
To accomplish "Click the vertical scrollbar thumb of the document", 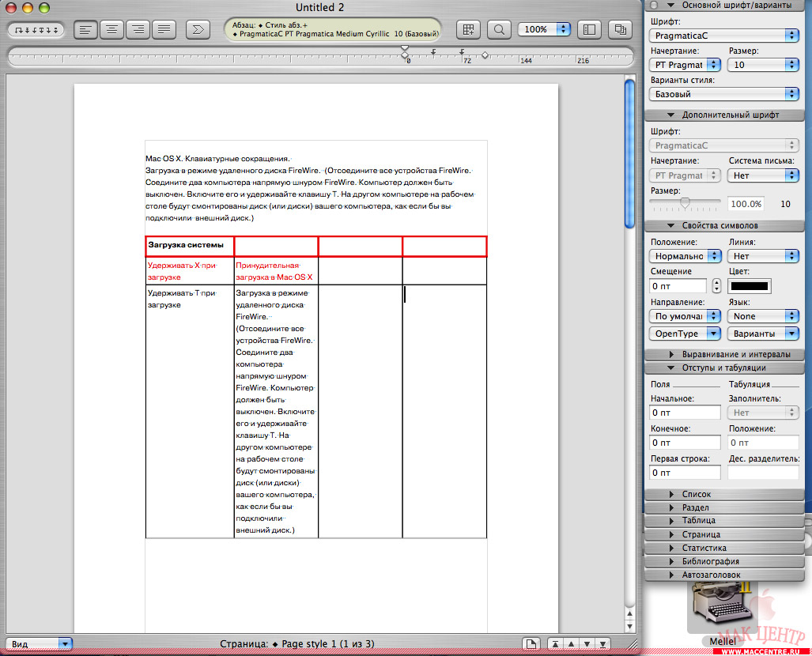I will [x=629, y=154].
